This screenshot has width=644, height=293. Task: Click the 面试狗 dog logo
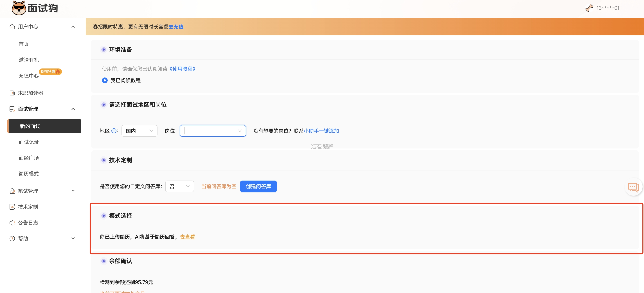click(x=19, y=8)
